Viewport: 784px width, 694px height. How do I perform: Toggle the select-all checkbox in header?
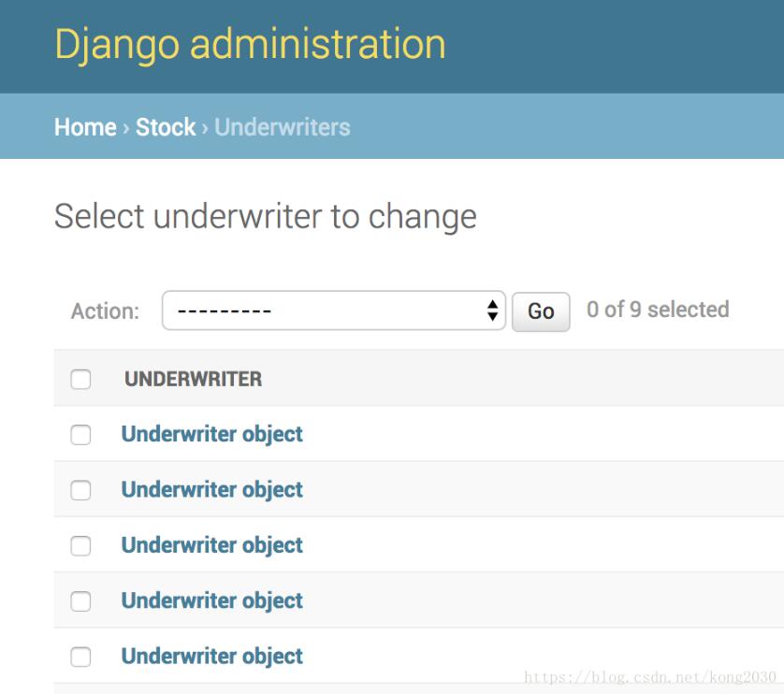tap(80, 377)
